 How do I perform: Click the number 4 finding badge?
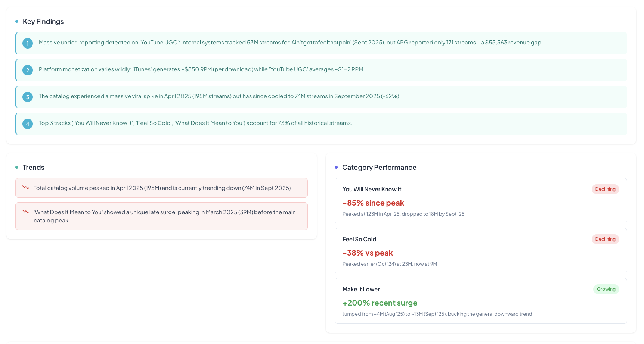(x=28, y=124)
